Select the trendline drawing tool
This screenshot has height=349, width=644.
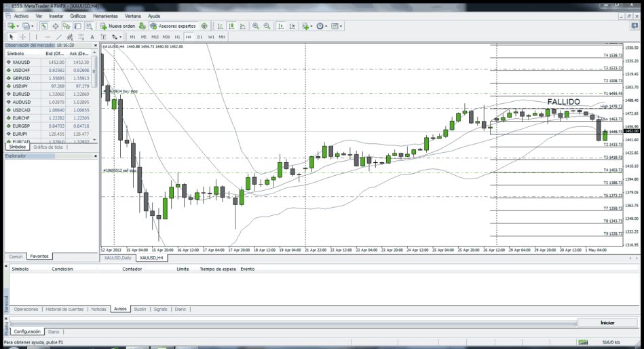pyautogui.click(x=59, y=37)
